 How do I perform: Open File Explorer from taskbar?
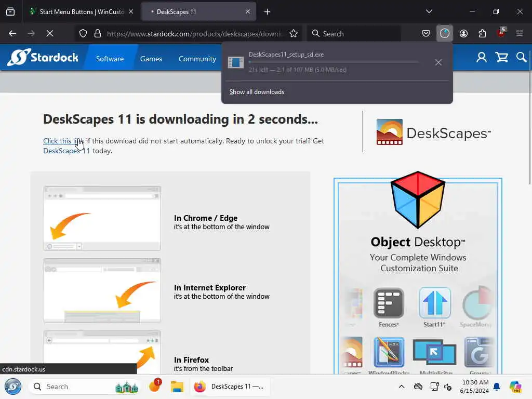(x=177, y=387)
